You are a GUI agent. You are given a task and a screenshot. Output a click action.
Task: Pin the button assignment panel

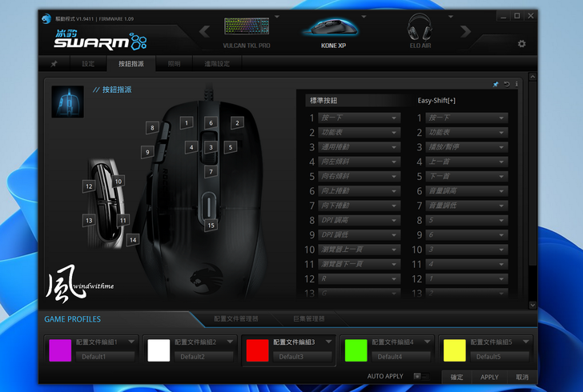495,84
